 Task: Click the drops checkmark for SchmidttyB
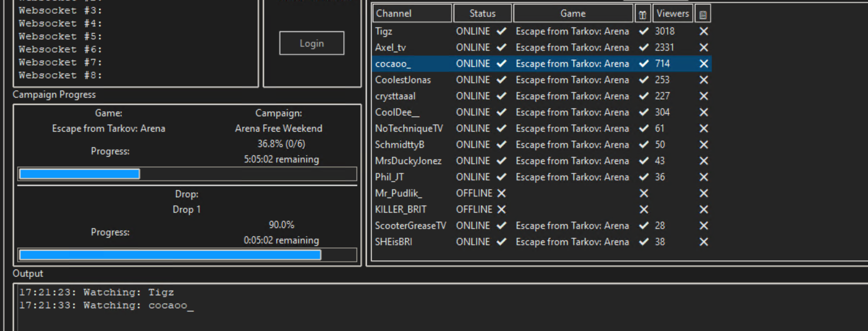point(644,145)
